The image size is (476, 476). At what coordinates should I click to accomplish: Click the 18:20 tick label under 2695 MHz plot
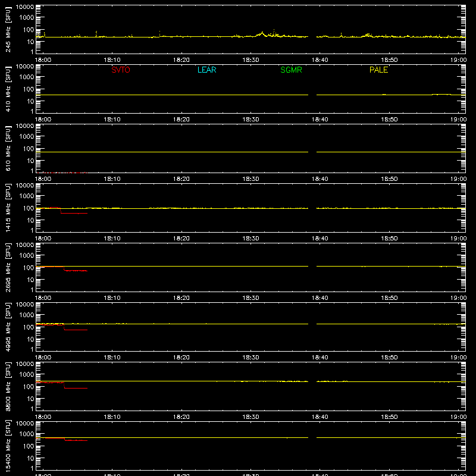(181, 298)
